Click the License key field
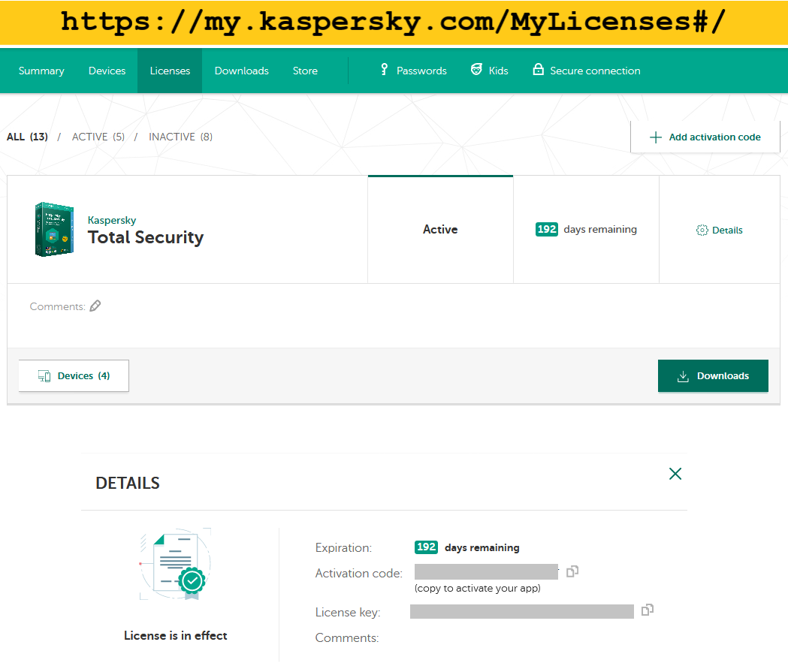788x672 pixels. point(521,612)
